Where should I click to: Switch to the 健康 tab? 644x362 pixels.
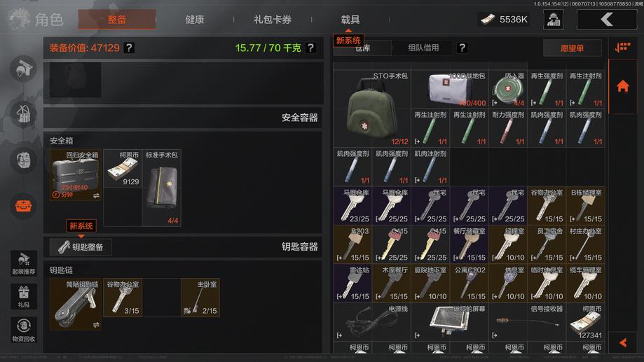tap(195, 20)
